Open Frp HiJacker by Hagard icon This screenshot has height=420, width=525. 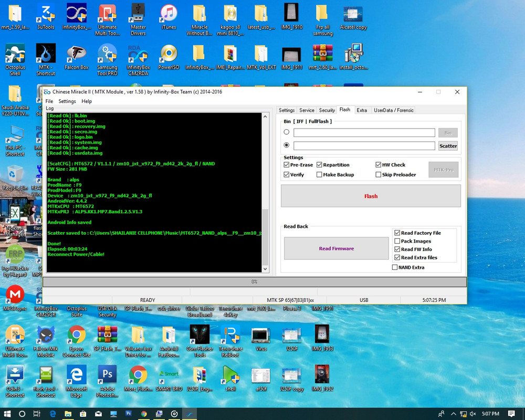[15, 260]
